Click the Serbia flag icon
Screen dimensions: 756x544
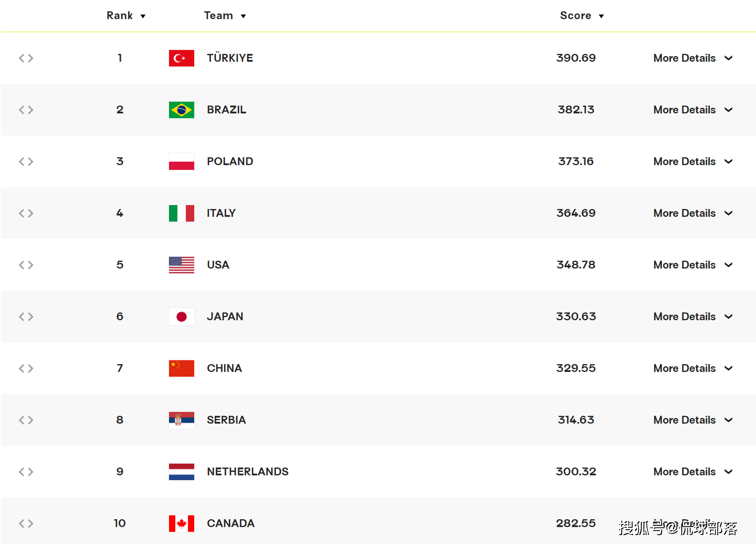click(x=181, y=420)
